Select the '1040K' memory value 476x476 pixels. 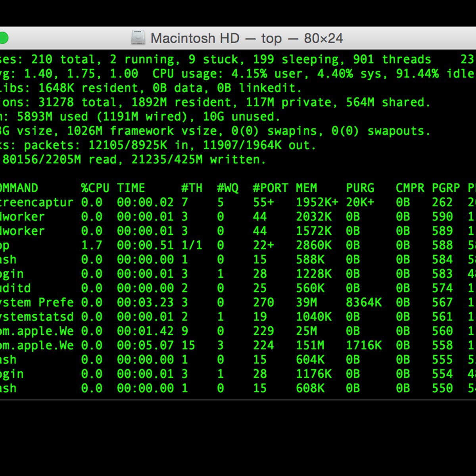[x=313, y=317]
